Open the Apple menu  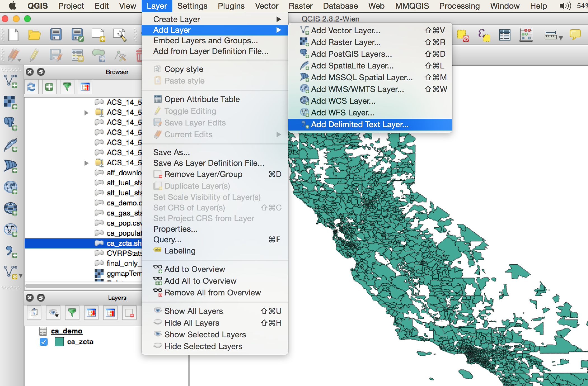[12, 6]
